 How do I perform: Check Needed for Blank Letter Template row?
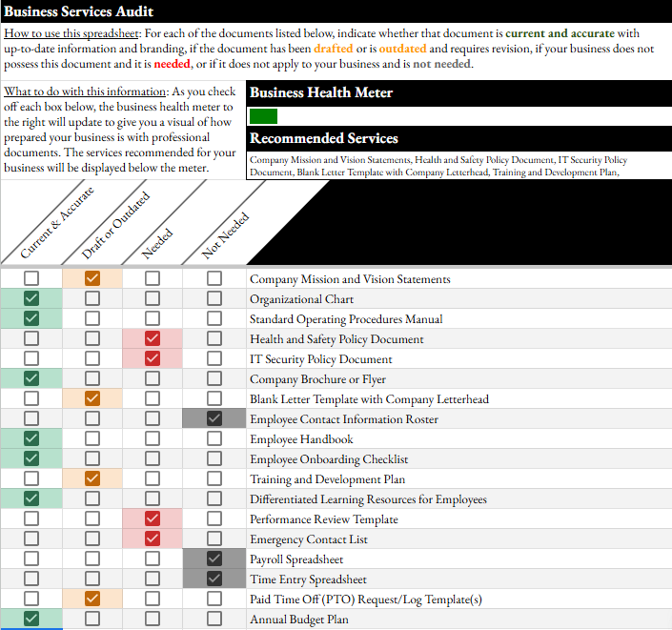coord(153,398)
